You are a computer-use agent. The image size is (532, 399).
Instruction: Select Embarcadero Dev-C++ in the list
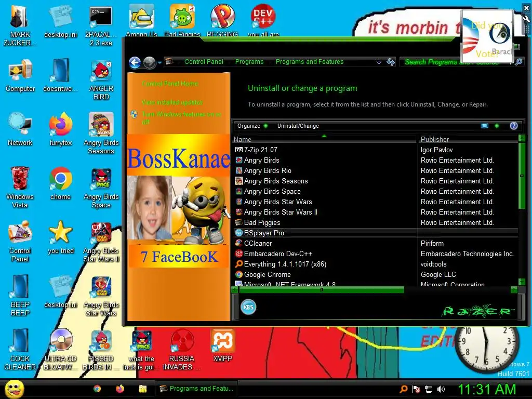point(375,254)
